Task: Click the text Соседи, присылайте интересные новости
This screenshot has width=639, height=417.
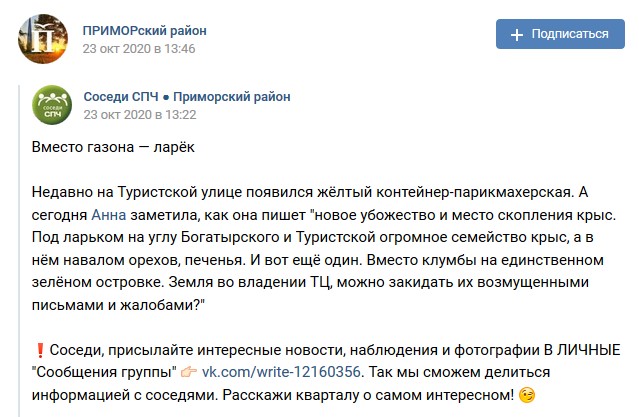Action: point(198,350)
